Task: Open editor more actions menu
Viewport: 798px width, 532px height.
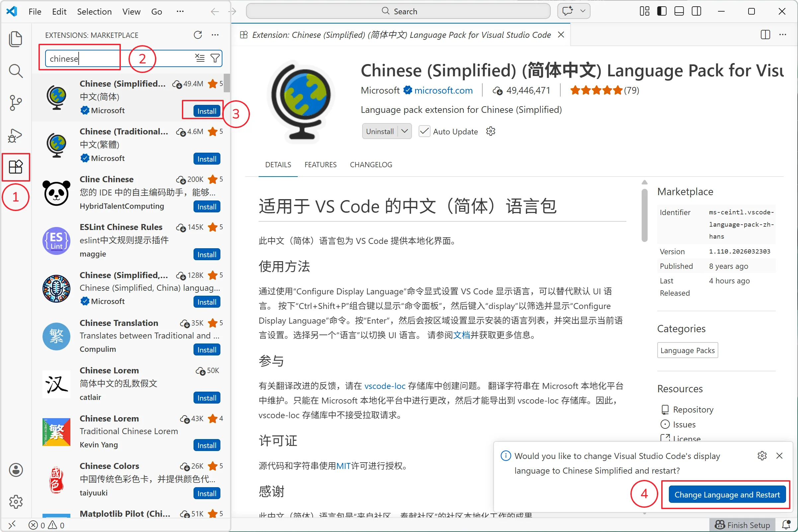Action: pos(783,35)
